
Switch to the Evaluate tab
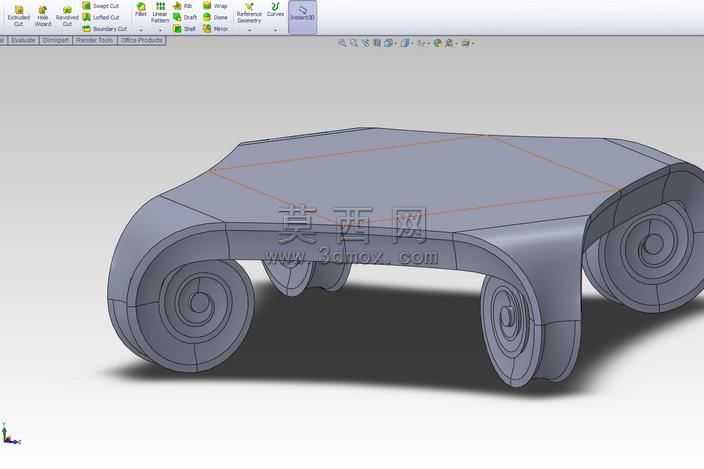[x=23, y=40]
